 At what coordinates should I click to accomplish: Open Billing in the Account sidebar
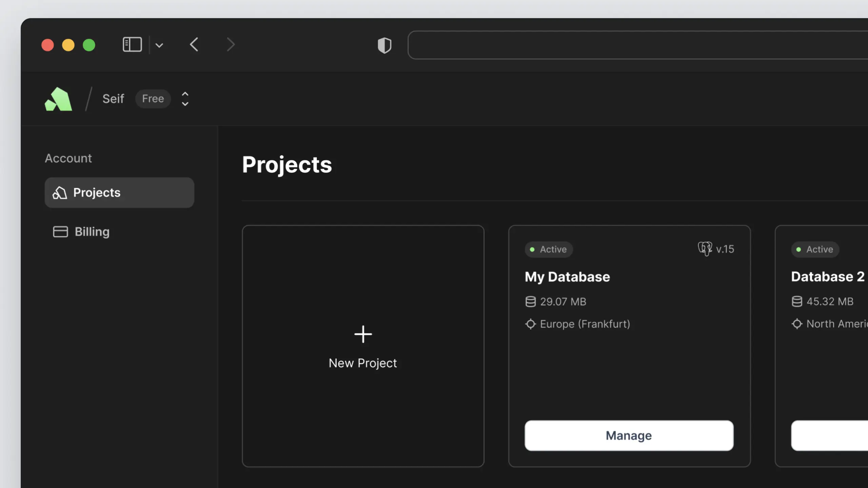coord(92,232)
